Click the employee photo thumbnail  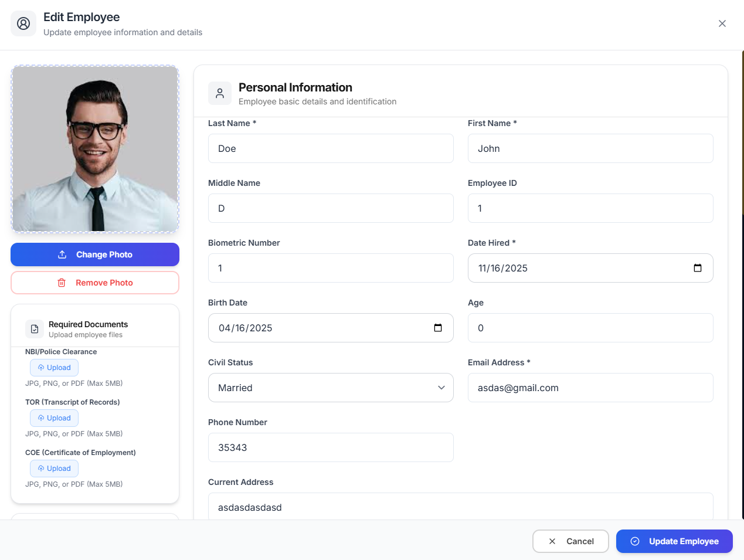(94, 148)
